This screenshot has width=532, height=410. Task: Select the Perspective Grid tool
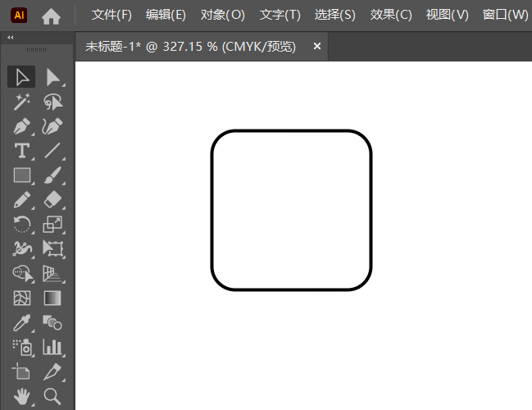52,274
